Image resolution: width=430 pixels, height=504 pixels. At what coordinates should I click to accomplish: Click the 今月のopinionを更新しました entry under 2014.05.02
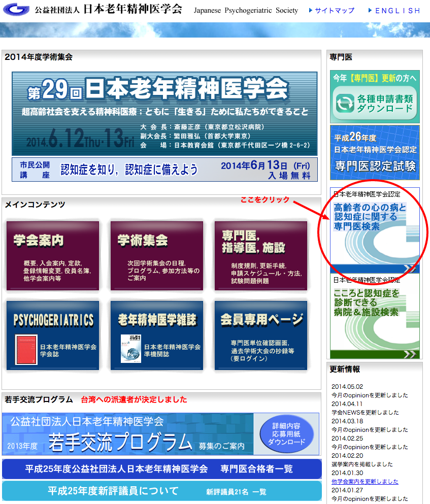(x=370, y=395)
